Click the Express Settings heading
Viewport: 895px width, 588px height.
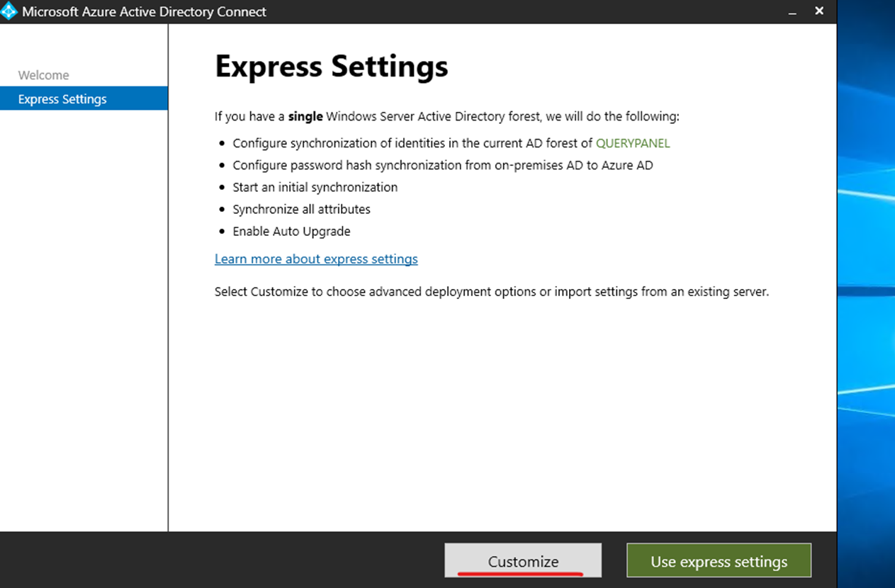332,67
